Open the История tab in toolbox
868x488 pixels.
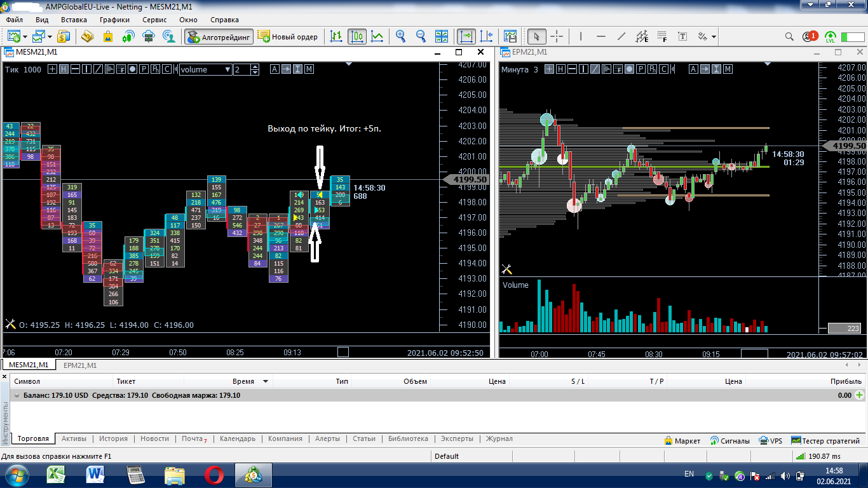tap(113, 438)
